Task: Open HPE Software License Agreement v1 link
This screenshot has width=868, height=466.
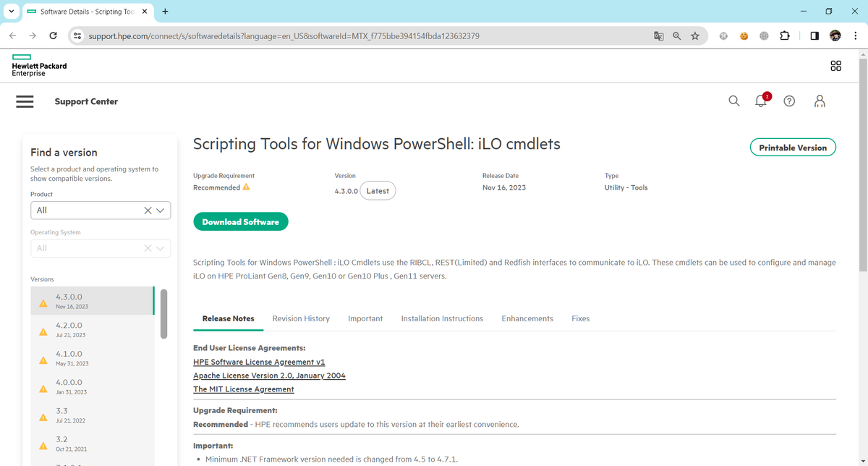Action: coord(259,362)
